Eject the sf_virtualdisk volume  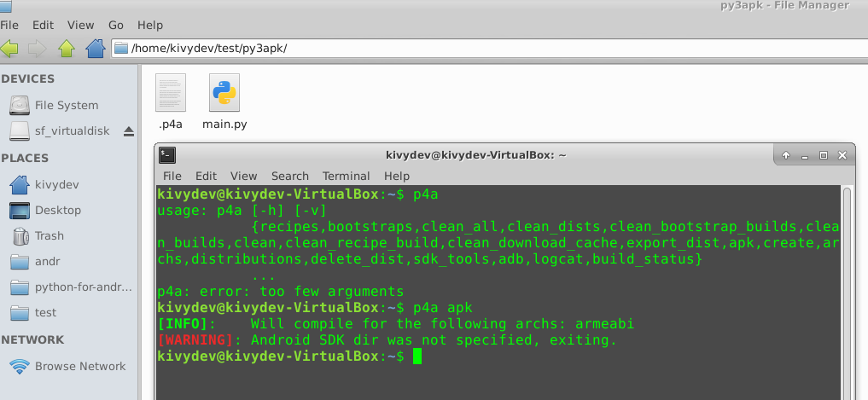coord(128,131)
